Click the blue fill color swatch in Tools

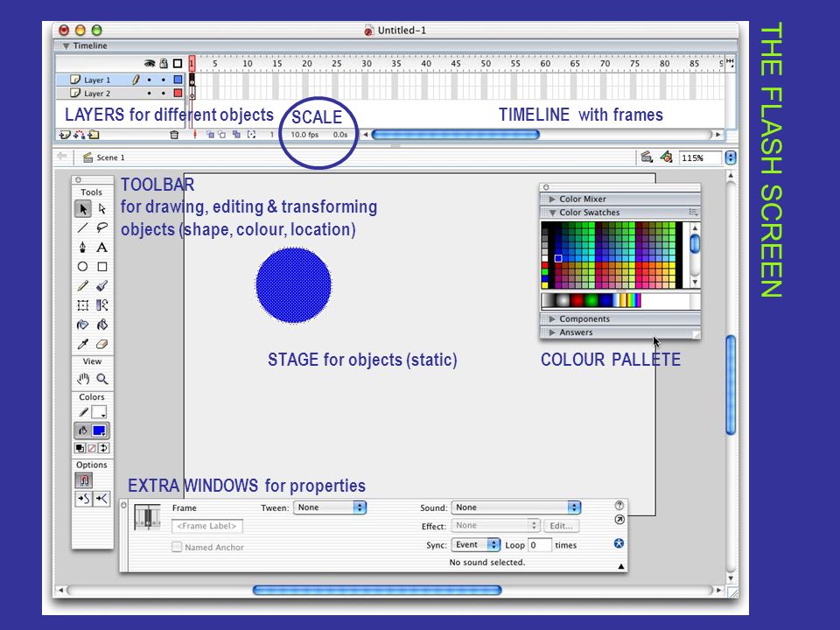point(99,430)
